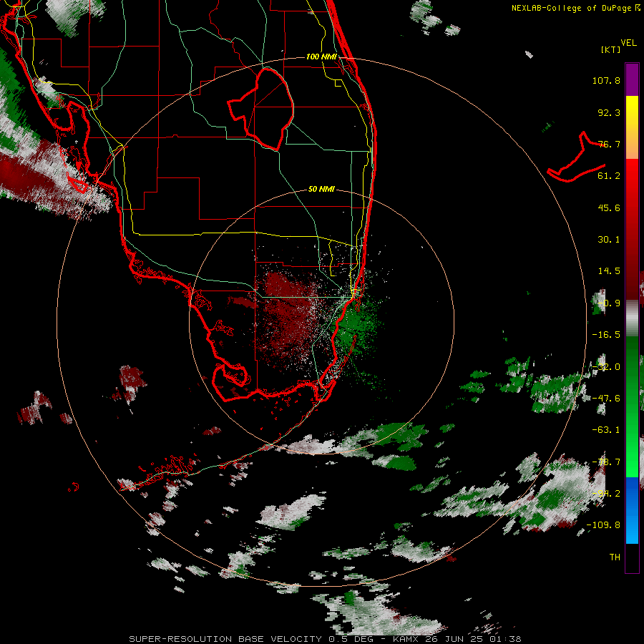Click the 76.7 velocity scale value

[x=609, y=144]
